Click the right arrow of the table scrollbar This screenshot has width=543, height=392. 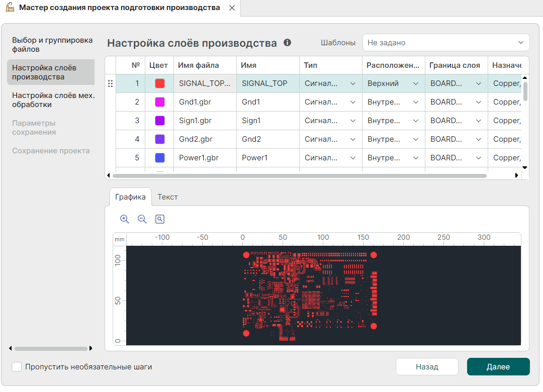(x=517, y=175)
